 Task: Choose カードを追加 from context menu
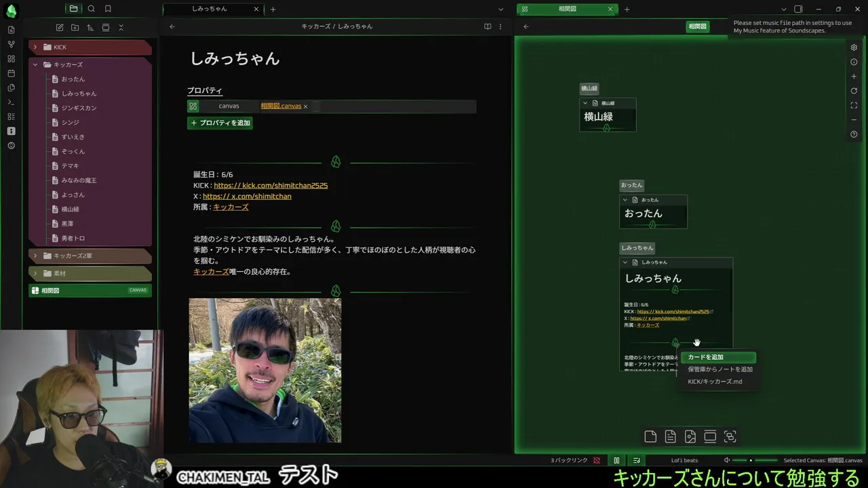click(x=718, y=357)
